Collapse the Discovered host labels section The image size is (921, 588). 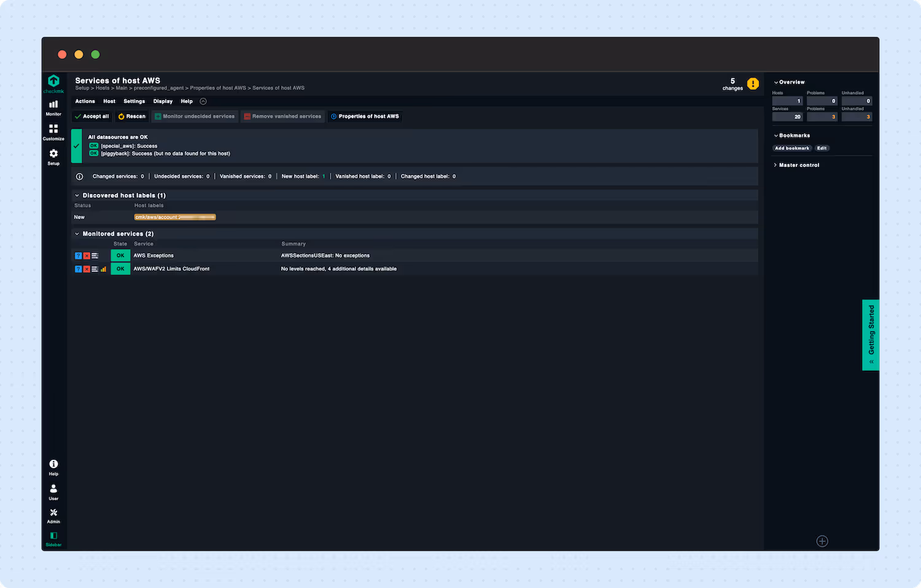(x=77, y=195)
